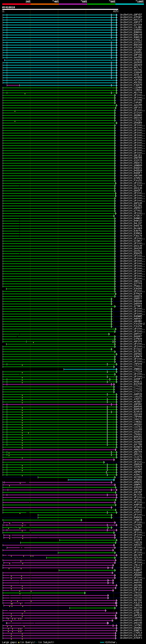This screenshot has height=644, width=146.
Task: Click the green ~80% identity legend segment
Action: click(x=101, y=4)
